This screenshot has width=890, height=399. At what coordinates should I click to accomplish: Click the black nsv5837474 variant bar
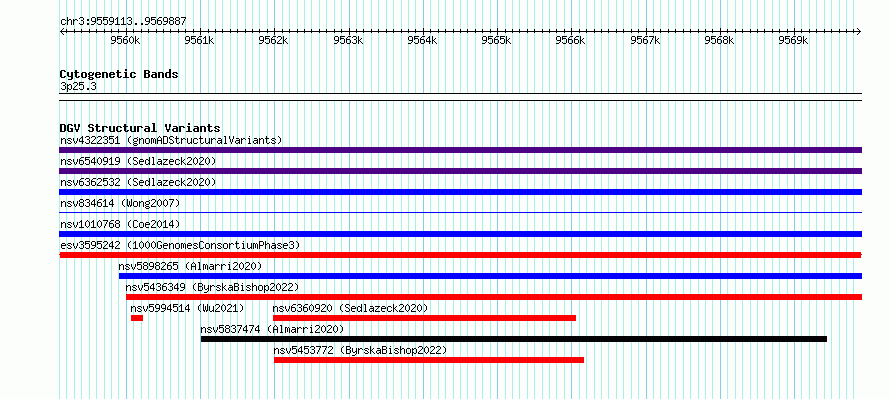click(x=514, y=339)
